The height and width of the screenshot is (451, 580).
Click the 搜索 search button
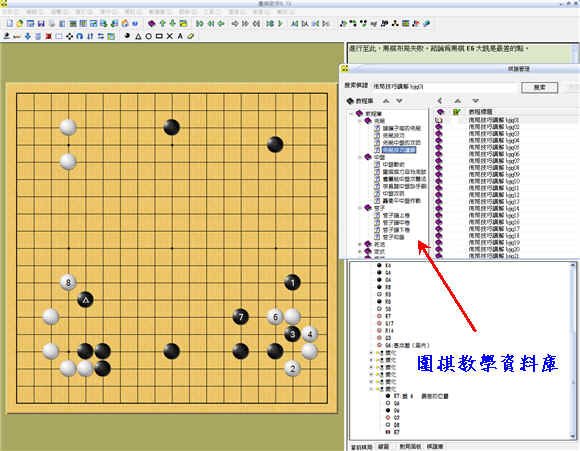(x=540, y=87)
